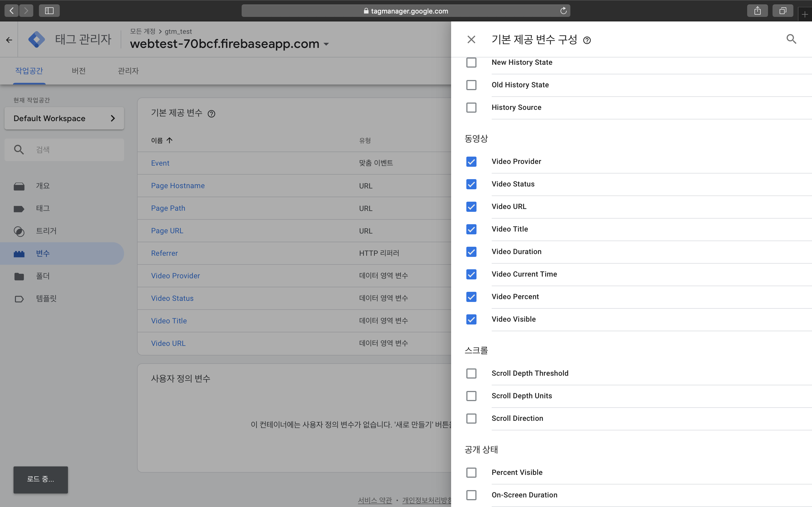Click the search magnifier in built-in variables panel

pyautogui.click(x=791, y=39)
